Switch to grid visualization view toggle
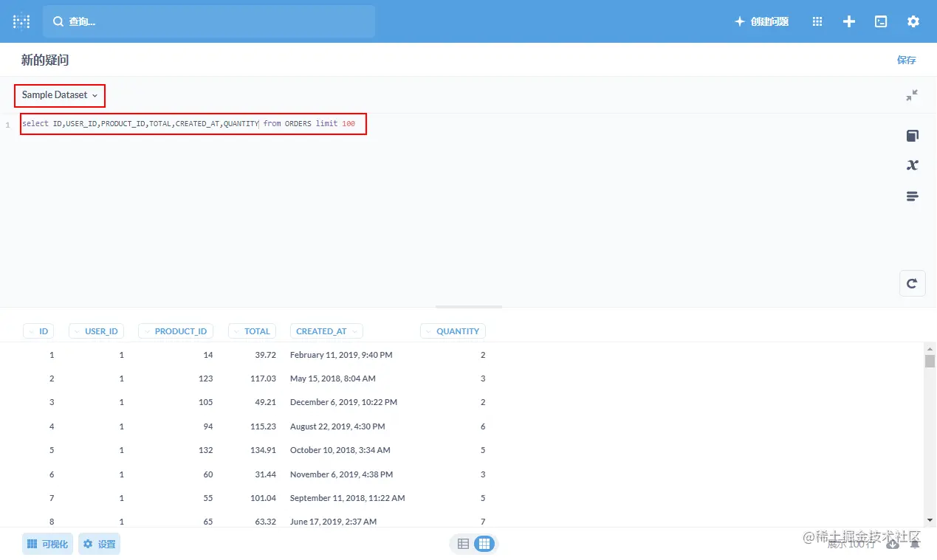Screen dimensions: 937x560 484,544
